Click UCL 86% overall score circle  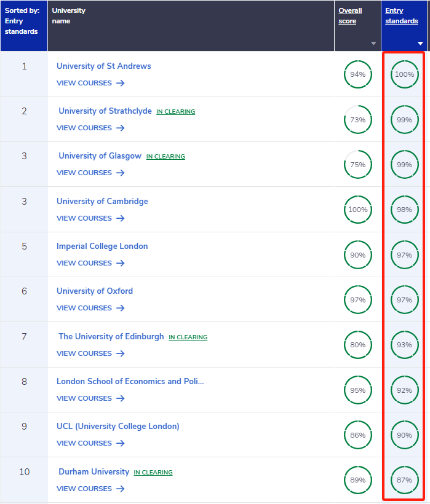(x=358, y=435)
